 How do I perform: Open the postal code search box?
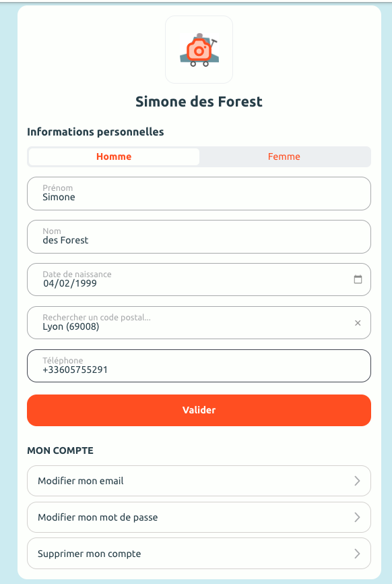point(199,323)
